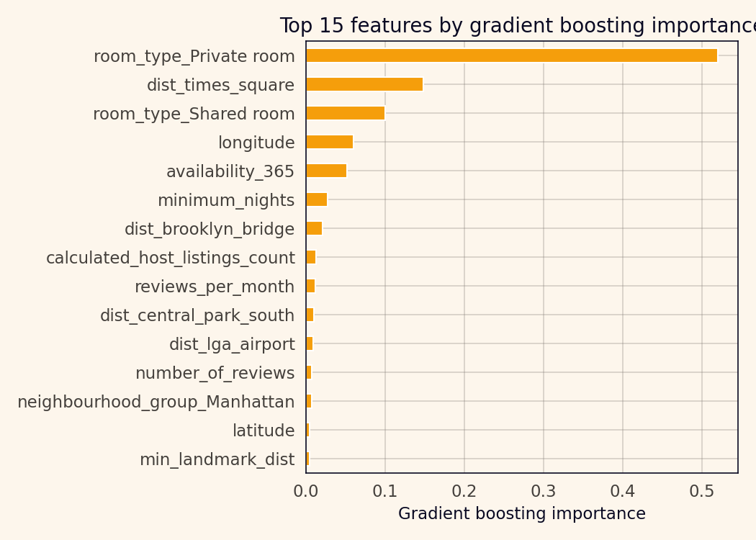Click the chart title text
The width and height of the screenshot is (756, 540).
click(x=517, y=26)
